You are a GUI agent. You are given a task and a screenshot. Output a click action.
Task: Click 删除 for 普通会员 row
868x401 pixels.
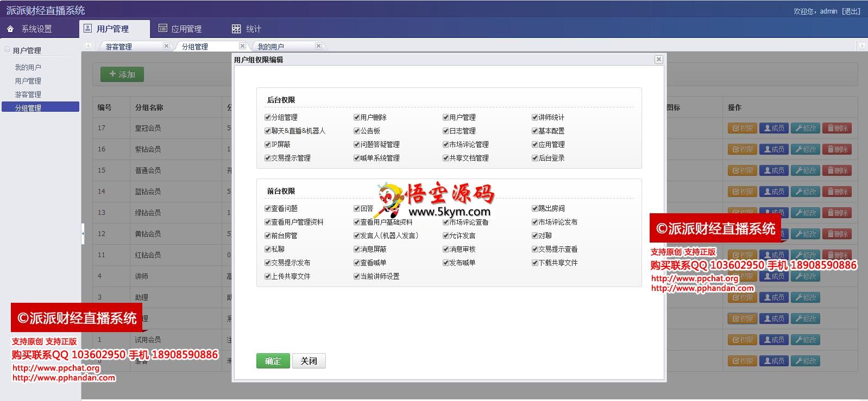[x=837, y=170]
